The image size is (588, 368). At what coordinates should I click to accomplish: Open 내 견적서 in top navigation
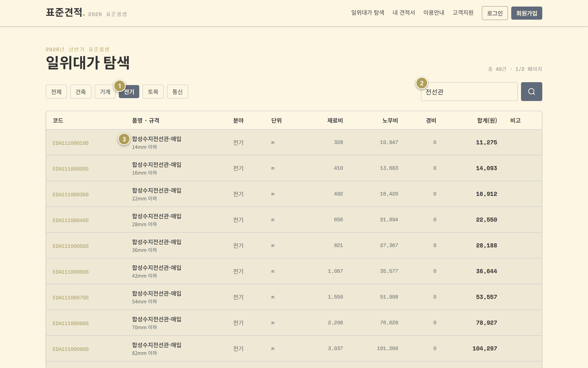coord(404,13)
